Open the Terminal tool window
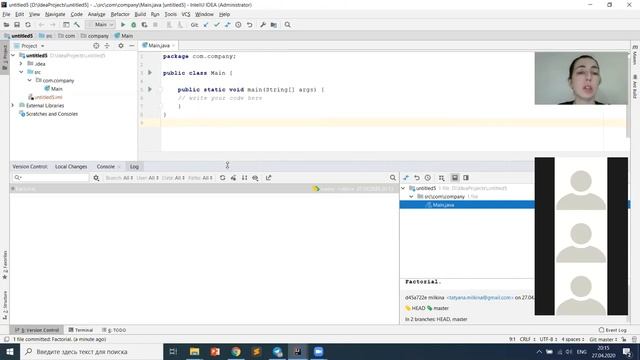This screenshot has width=640, height=360. pyautogui.click(x=81, y=330)
